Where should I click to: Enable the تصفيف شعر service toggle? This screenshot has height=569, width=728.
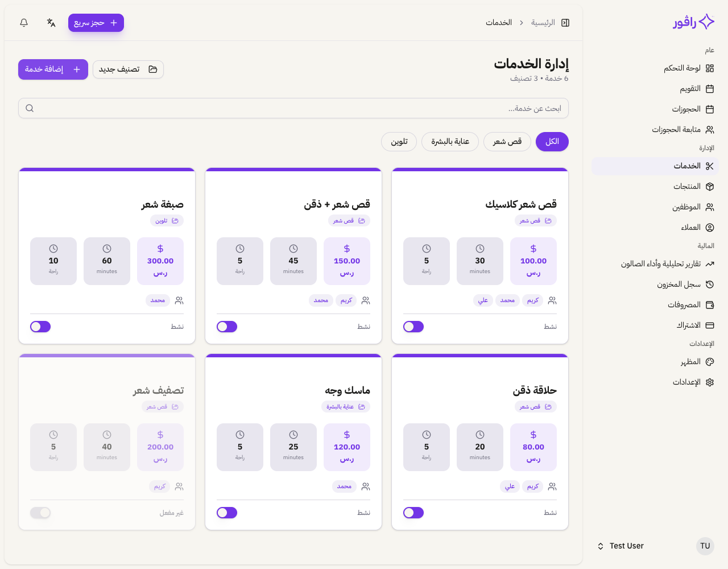(x=40, y=512)
